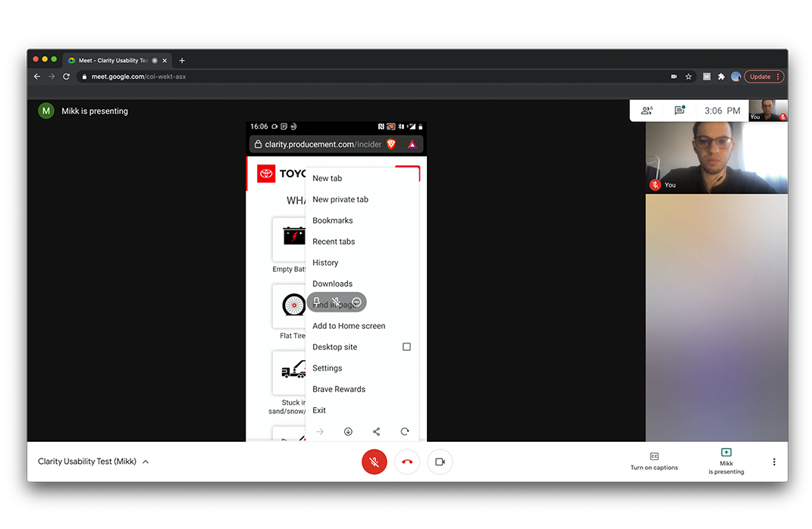Image resolution: width=812 pixels, height=529 pixels.
Task: Click the meet.google.com address bar
Action: (373, 77)
